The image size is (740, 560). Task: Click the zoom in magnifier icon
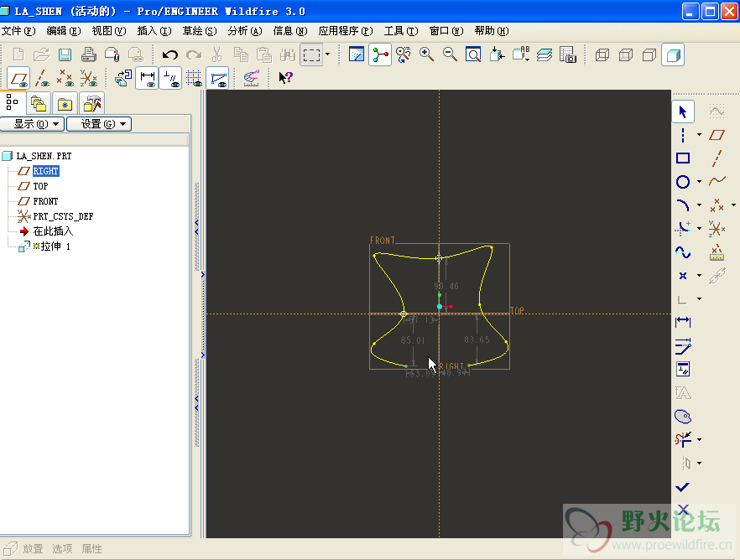[x=426, y=54]
